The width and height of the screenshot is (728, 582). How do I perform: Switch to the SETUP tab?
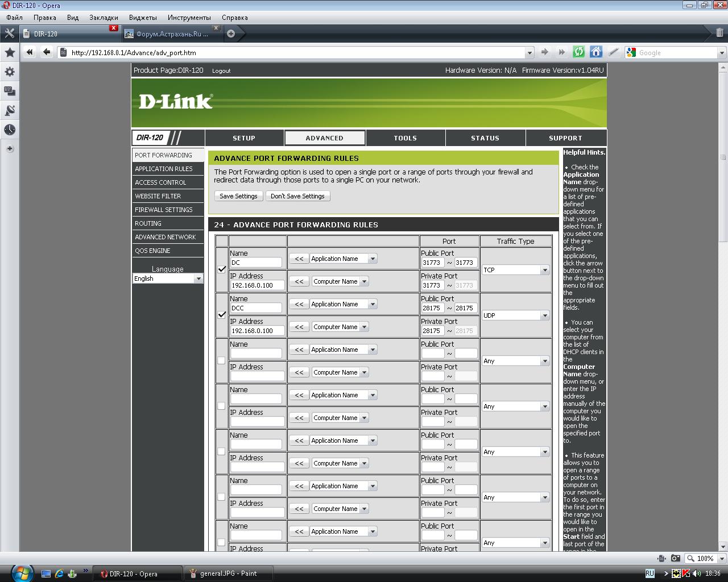[244, 138]
